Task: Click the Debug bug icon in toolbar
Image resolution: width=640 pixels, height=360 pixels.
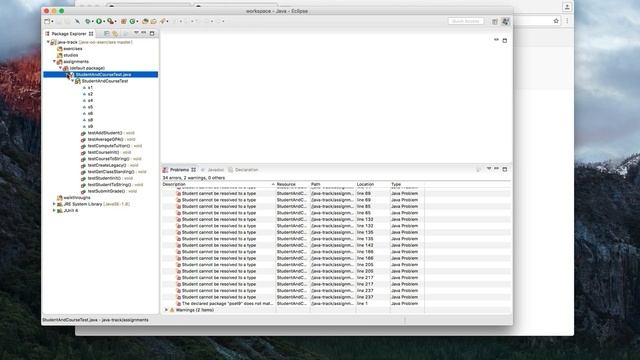Action: point(87,21)
